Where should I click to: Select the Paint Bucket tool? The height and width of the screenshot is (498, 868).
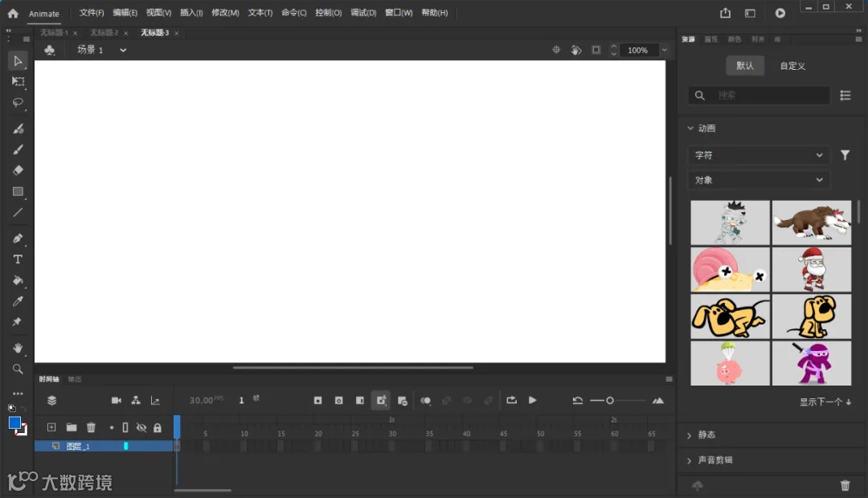click(x=18, y=280)
